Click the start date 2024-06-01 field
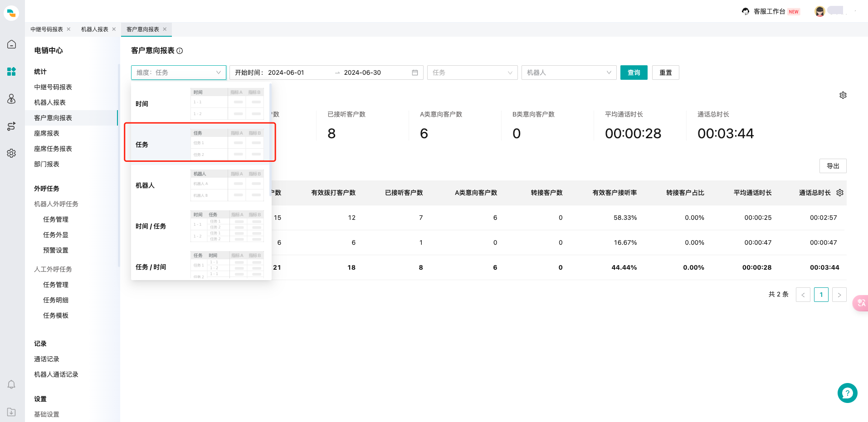 click(286, 73)
